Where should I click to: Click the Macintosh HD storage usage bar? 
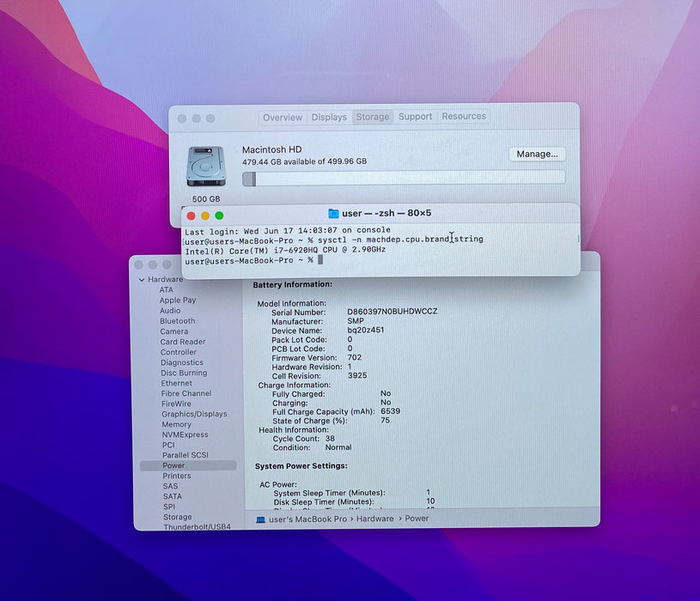404,178
